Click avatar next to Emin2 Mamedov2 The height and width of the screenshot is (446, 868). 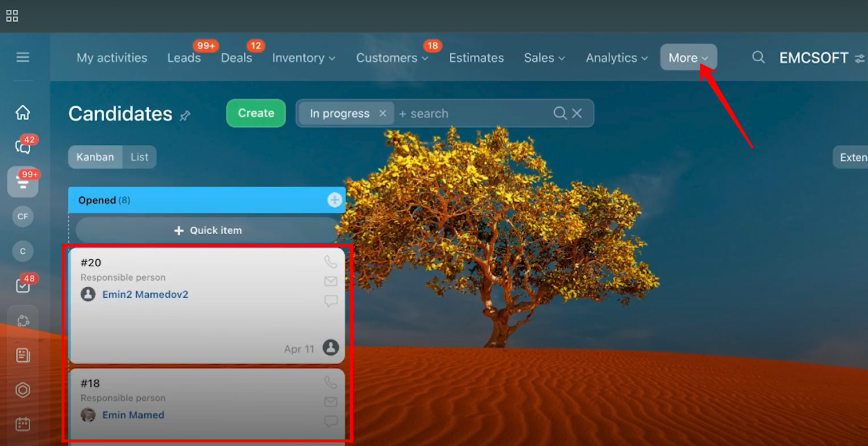88,294
